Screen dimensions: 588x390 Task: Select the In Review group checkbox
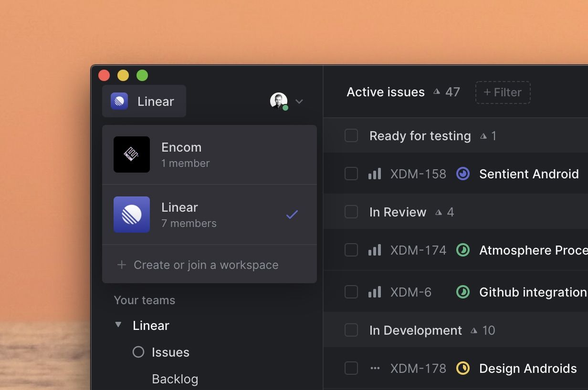pos(351,212)
